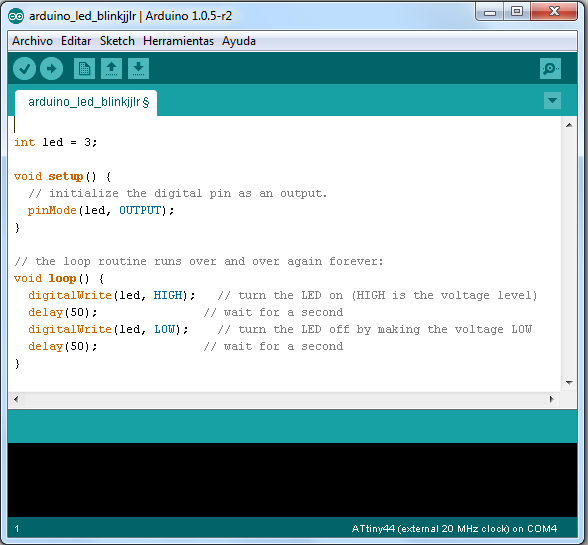Click the 'turn the LED on' comment

coord(377,296)
